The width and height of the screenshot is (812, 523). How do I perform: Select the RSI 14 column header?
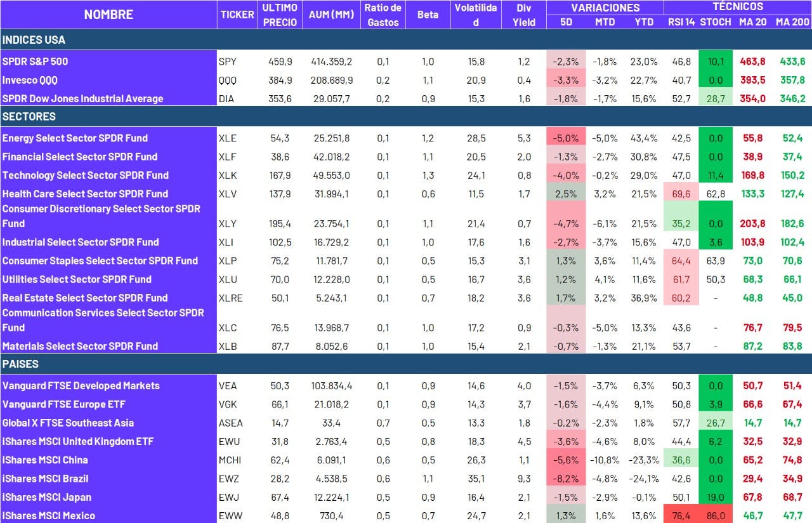[681, 22]
